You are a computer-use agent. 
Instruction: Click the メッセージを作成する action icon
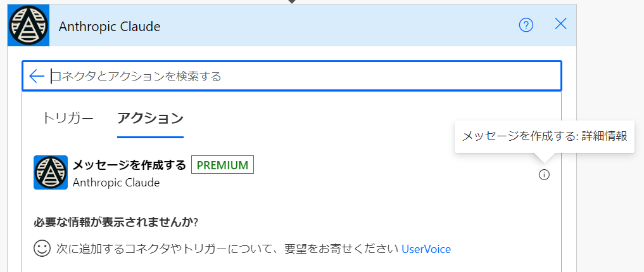click(51, 172)
